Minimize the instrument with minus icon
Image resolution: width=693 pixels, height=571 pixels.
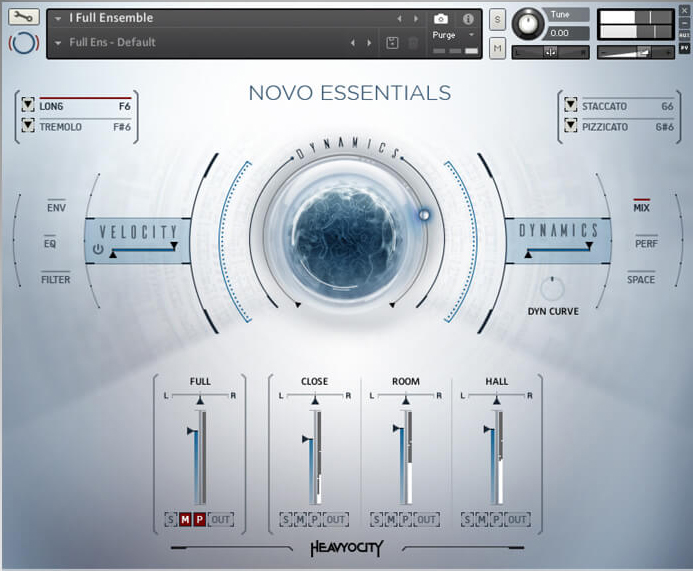(x=684, y=23)
